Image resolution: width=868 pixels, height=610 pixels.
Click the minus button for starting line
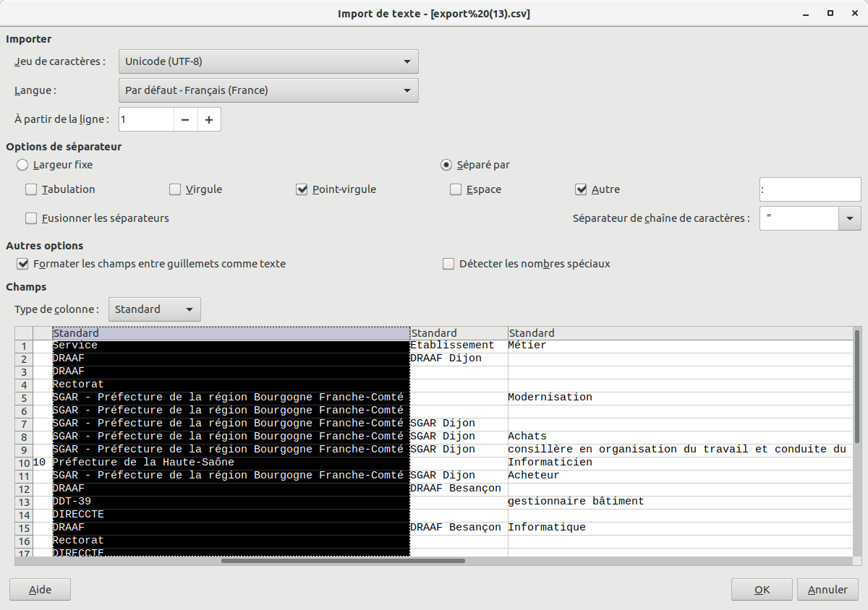[185, 119]
